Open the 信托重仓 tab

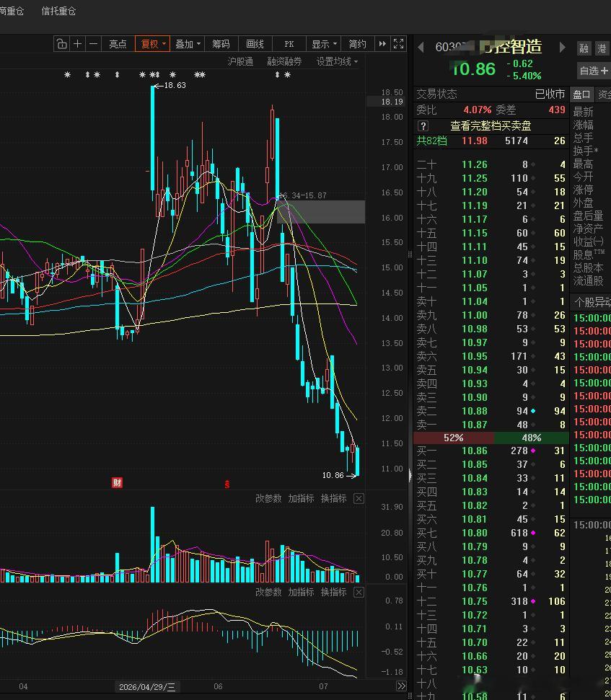point(58,11)
